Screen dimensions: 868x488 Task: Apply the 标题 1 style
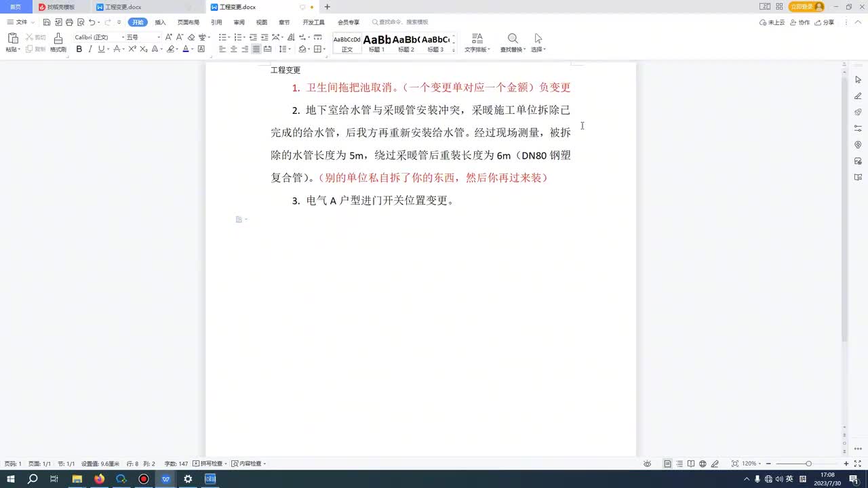tap(377, 43)
